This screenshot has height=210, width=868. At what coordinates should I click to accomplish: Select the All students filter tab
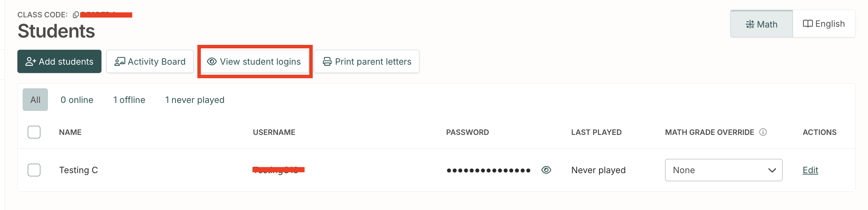tap(35, 100)
